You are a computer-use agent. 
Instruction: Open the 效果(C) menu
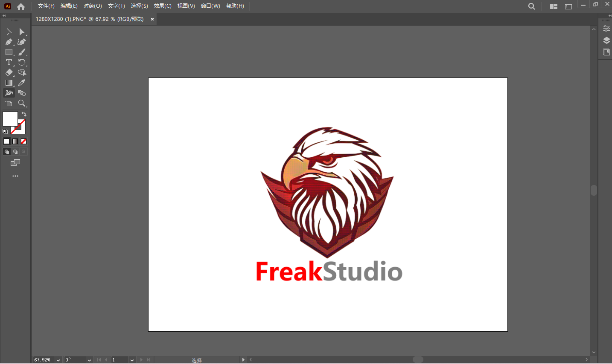tap(163, 6)
